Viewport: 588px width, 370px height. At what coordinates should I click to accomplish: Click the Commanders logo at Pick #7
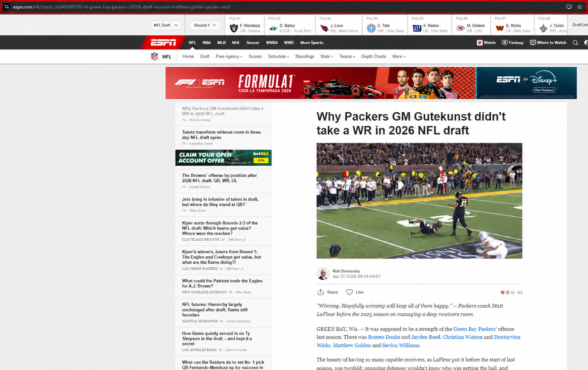click(x=499, y=28)
